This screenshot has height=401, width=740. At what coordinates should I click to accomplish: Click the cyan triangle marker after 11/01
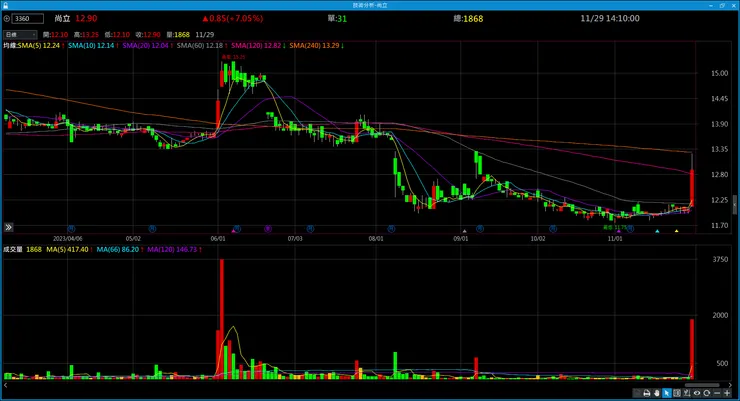pos(657,231)
